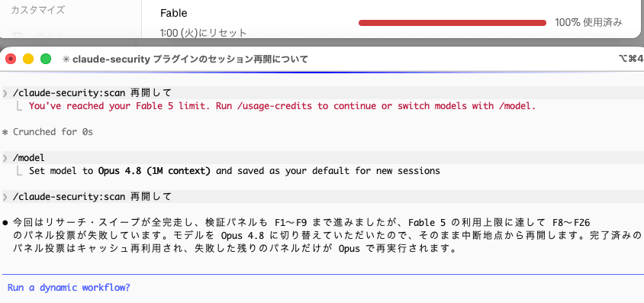Screen dimensions: 644x303
Task: Minimize the terminal with the yellow button
Action: (x=28, y=59)
